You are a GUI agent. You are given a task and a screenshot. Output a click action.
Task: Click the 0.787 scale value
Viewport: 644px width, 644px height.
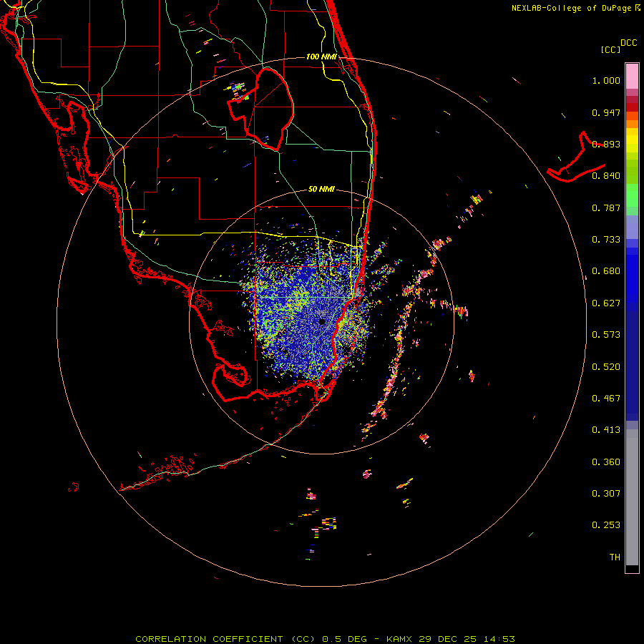[606, 208]
